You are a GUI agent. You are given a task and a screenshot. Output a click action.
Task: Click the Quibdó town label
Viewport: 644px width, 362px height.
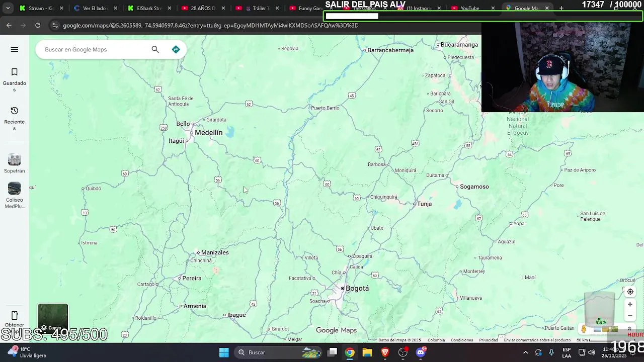click(x=94, y=189)
